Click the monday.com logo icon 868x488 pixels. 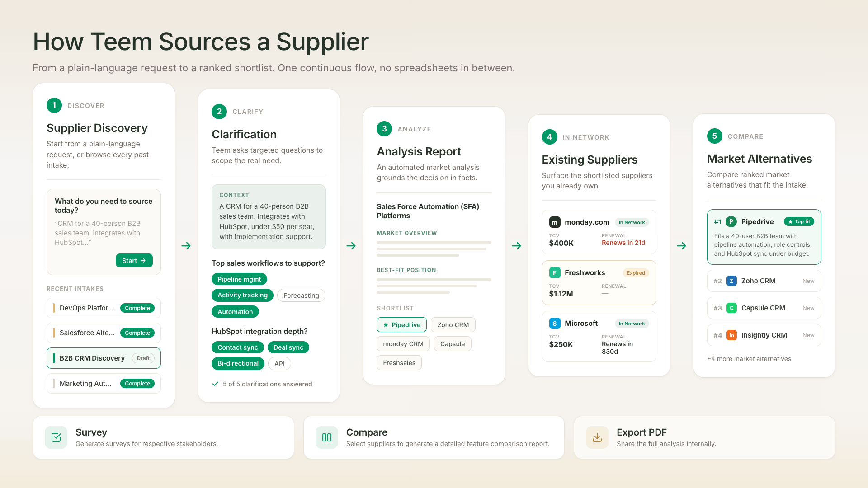555,222
